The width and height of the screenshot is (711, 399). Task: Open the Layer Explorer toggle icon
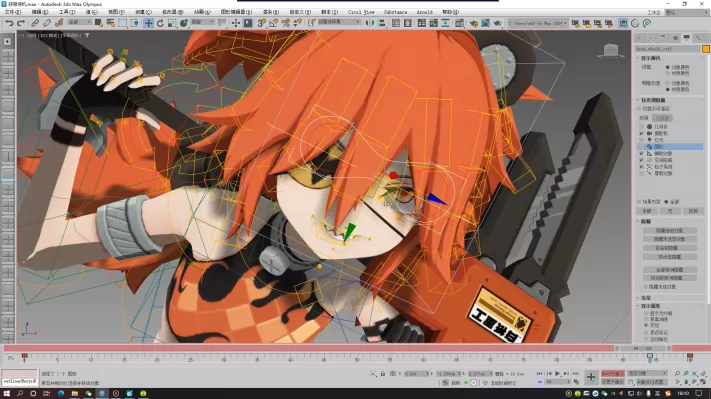408,23
